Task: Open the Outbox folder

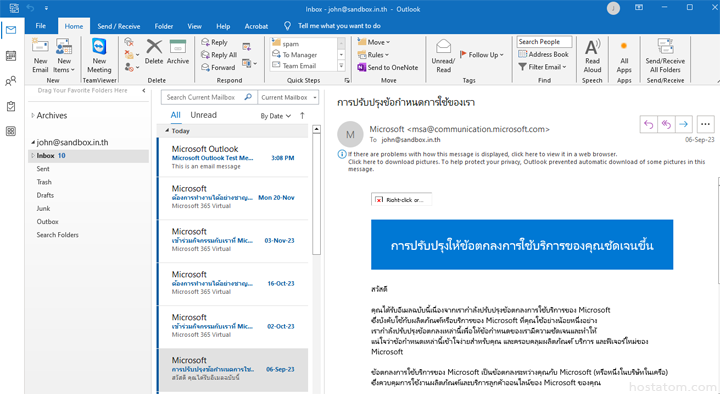Action: pyautogui.click(x=47, y=222)
